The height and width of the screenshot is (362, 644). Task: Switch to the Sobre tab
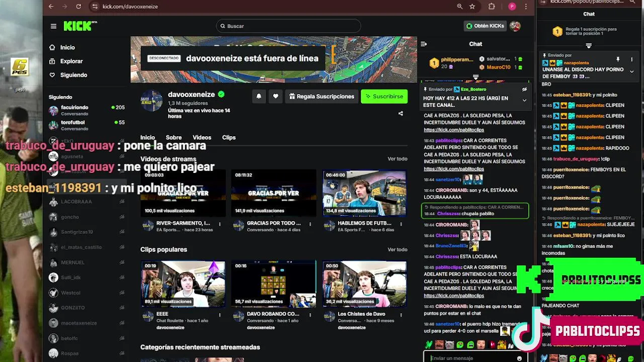click(174, 137)
